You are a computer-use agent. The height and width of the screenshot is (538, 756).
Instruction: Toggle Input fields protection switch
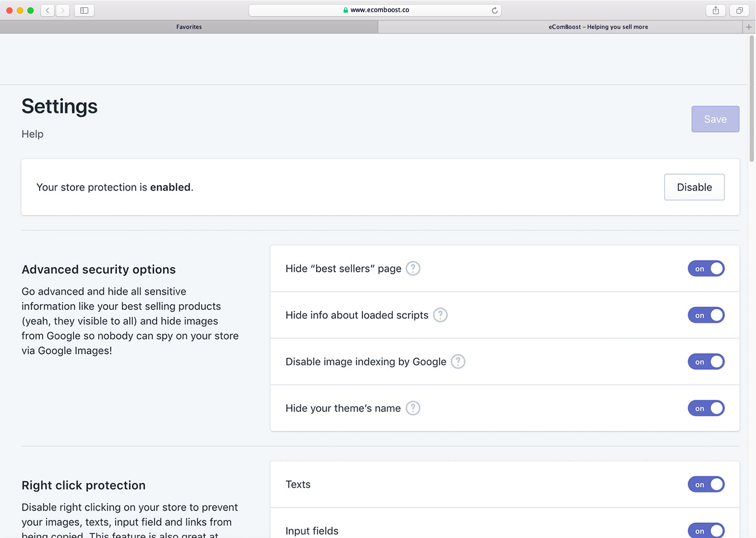click(706, 531)
